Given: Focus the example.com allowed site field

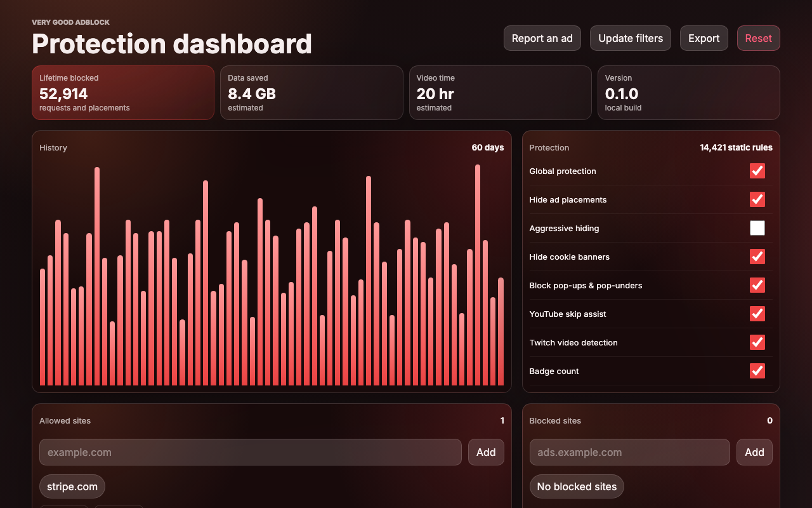Looking at the screenshot, I should 251,452.
